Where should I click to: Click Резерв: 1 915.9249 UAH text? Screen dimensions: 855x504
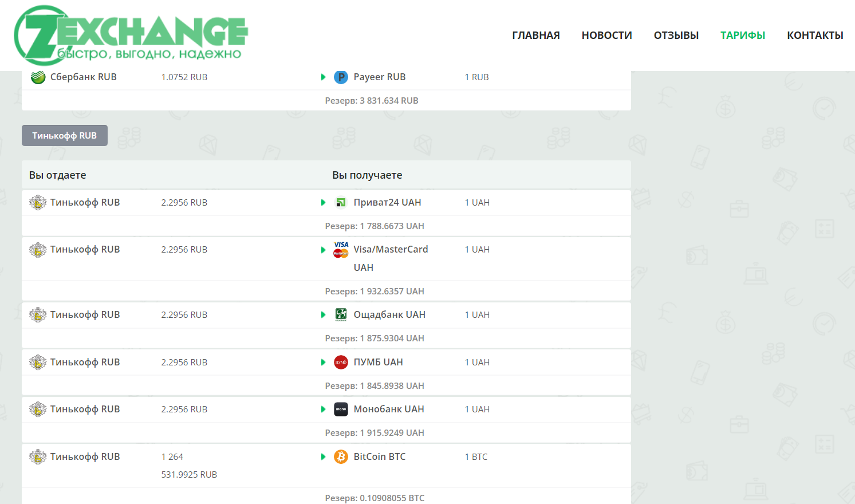(x=375, y=433)
